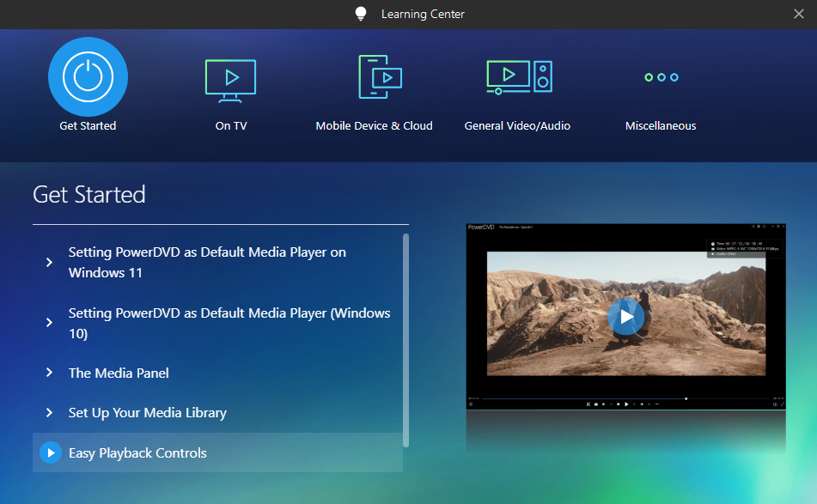Click Mobile Device & Cloud label
This screenshot has width=817, height=504.
[374, 125]
